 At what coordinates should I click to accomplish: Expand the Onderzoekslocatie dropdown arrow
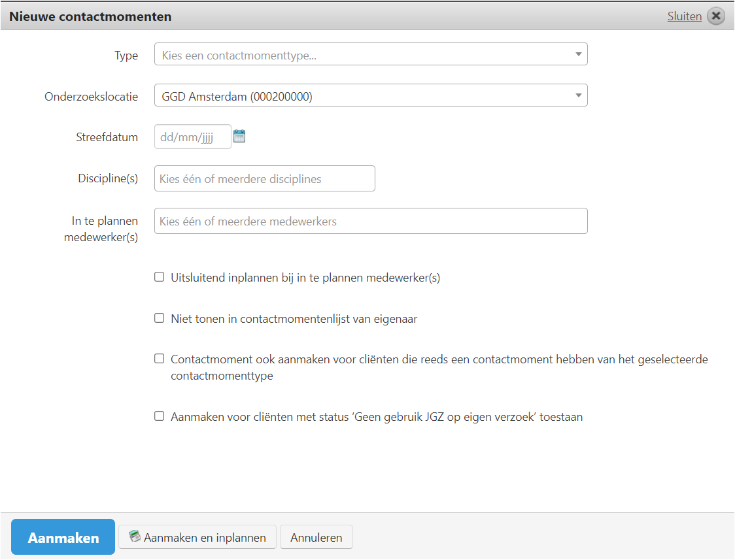coord(578,95)
